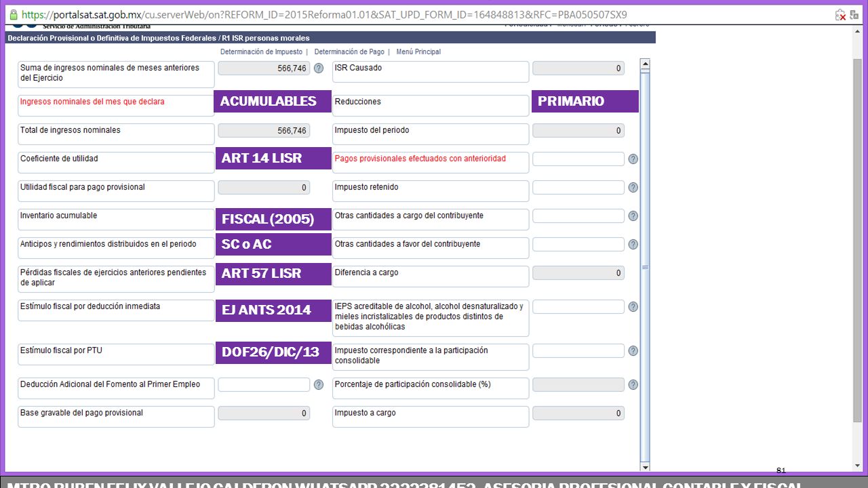
Task: Focus Otras cantidades a cargo input field
Action: pos(578,216)
